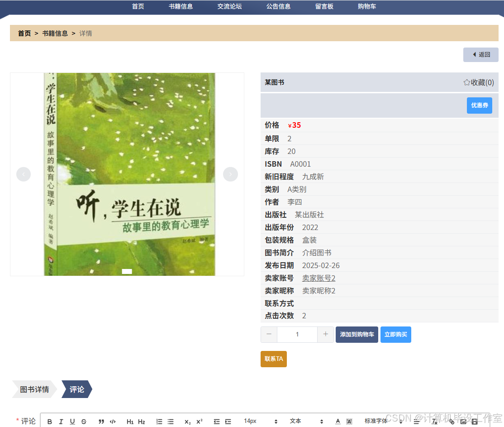Switch to the 评论 tab
Image resolution: width=504 pixels, height=427 pixels.
point(77,389)
